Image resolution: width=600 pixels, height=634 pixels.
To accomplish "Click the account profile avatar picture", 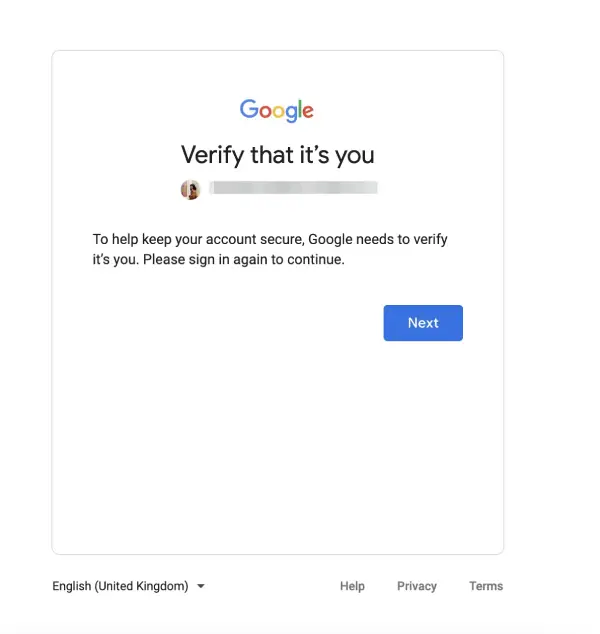I will pos(190,190).
